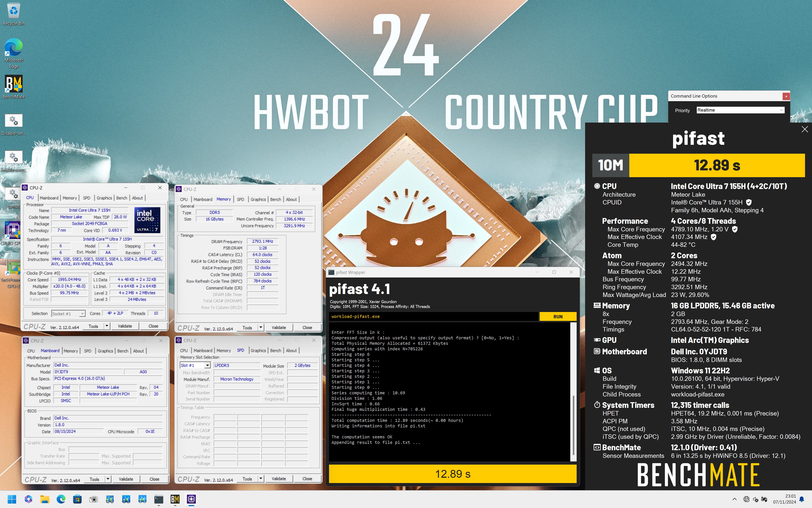Open Microsoft Store from the taskbar
The image size is (812, 508).
78,499
